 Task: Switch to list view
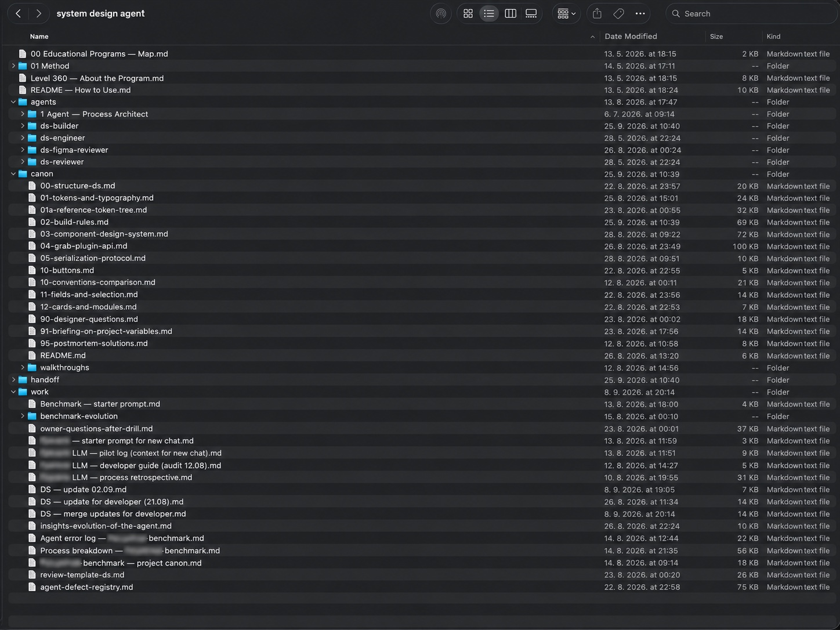489,13
